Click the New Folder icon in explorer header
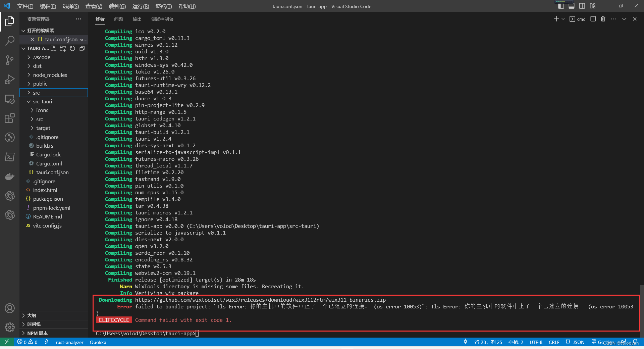This screenshot has width=644, height=349. [x=63, y=48]
